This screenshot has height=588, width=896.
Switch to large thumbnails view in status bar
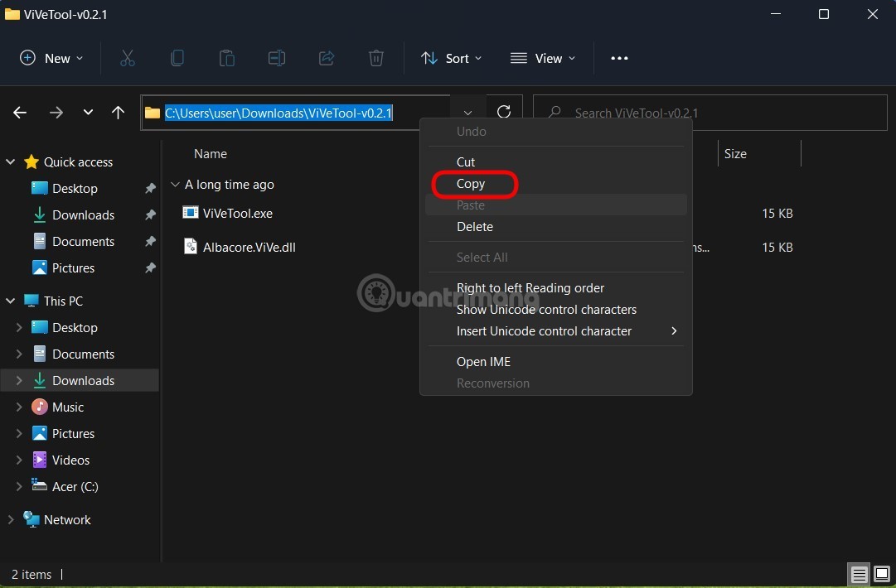pyautogui.click(x=880, y=574)
